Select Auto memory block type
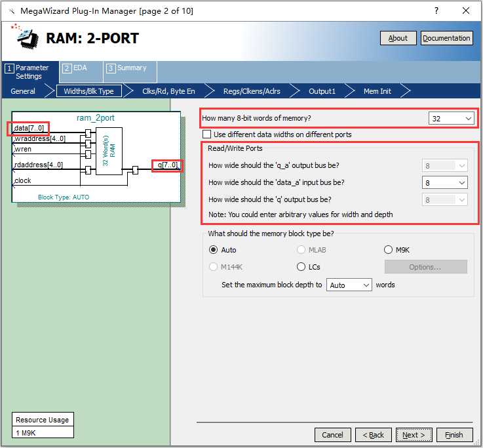This screenshot has width=483, height=448. [x=213, y=250]
